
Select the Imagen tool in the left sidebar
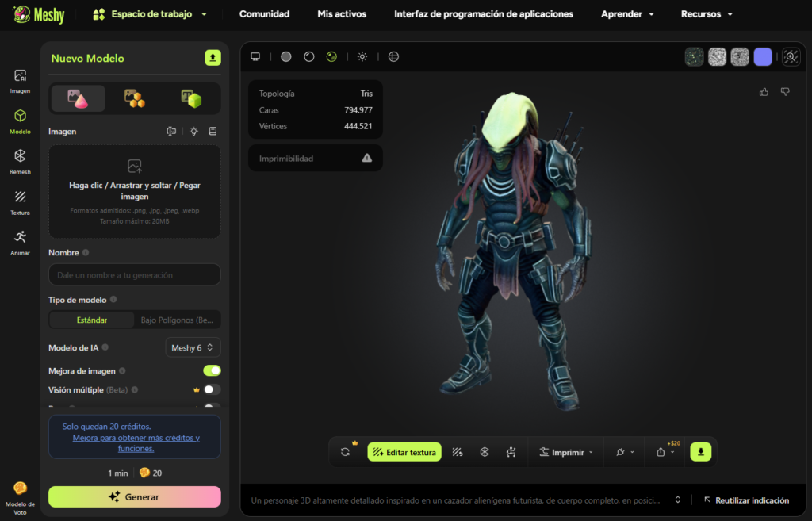(x=20, y=79)
